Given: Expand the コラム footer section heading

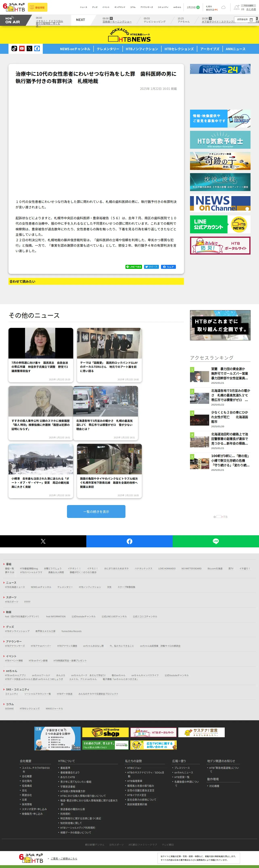Looking at the screenshot, I should click(10, 704).
